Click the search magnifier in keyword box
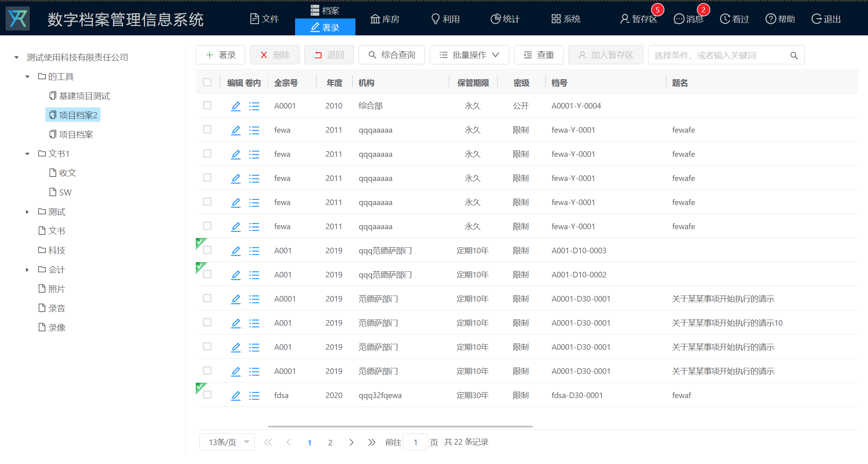Screen dimensions: 868x464 coord(794,55)
